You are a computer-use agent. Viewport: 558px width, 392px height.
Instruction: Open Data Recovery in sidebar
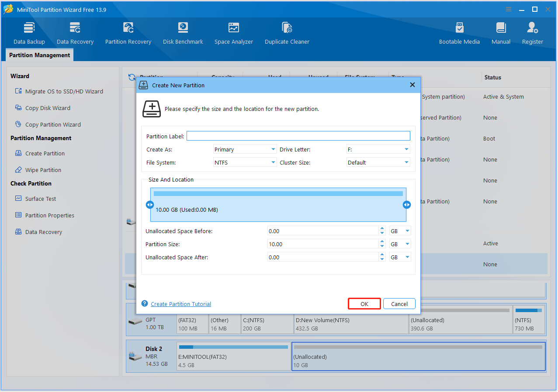click(39, 232)
